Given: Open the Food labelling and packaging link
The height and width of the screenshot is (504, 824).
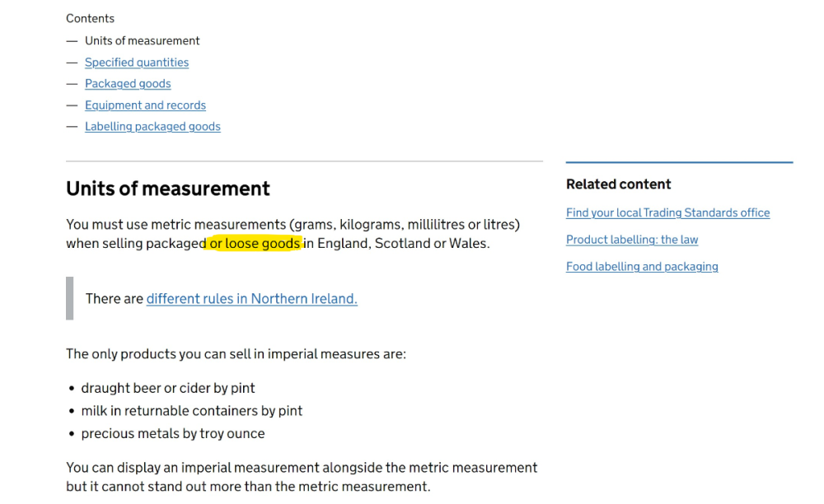Looking at the screenshot, I should 642,267.
